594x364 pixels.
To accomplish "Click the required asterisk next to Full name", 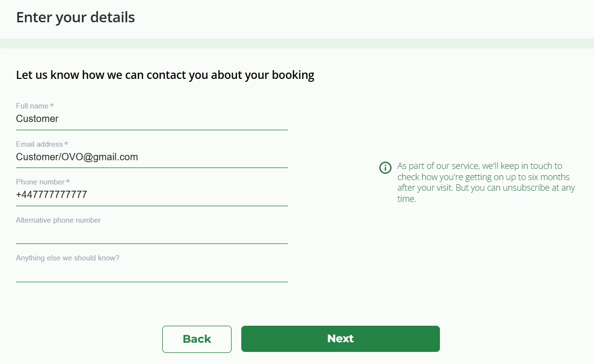I will tap(52, 106).
